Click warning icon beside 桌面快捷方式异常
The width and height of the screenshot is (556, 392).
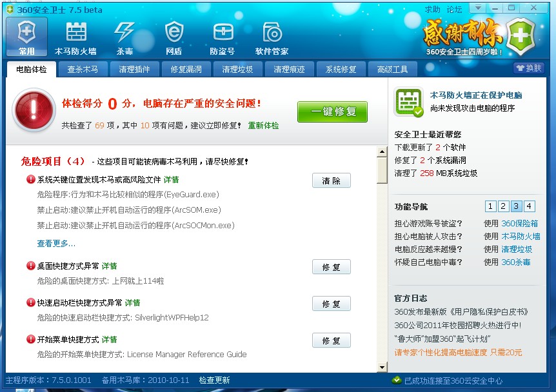(x=31, y=266)
